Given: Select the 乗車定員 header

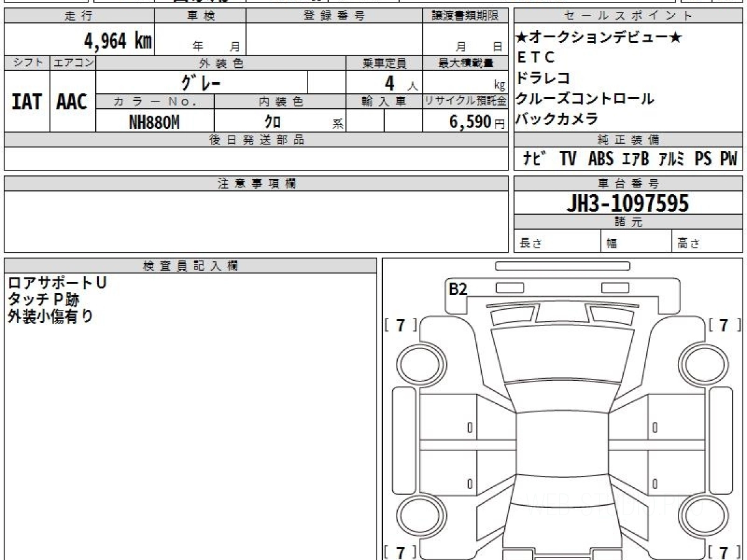Looking at the screenshot, I should 384,63.
